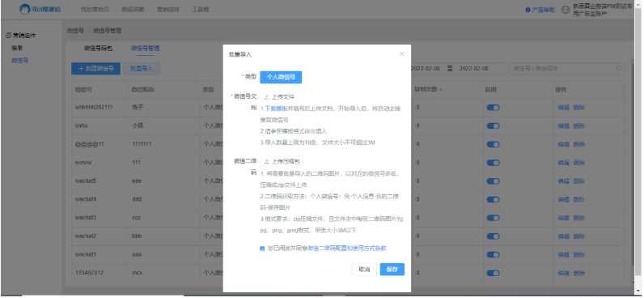Click 编辑 for the whhhhh202111 row
This screenshot has width=644, height=298.
[x=563, y=108]
